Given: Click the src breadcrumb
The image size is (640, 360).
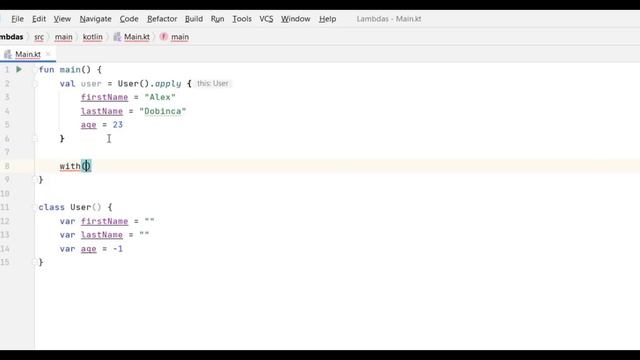Looking at the screenshot, I should (x=39, y=37).
